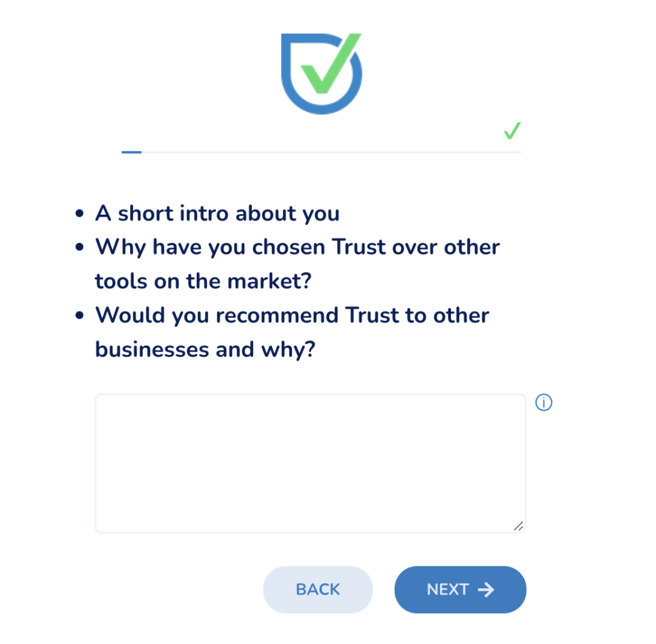
Task: Click the bullet dot before 'A short intro'
Action: (x=79, y=214)
